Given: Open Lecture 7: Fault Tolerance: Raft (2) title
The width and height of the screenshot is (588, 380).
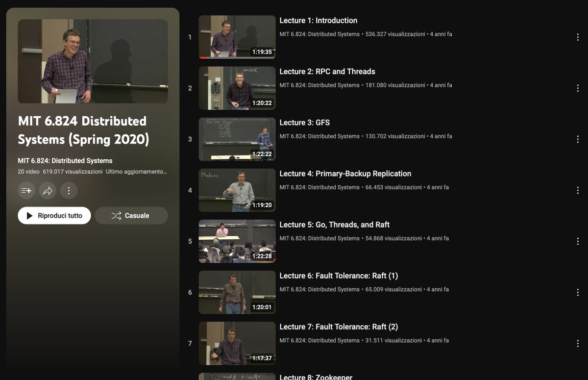Looking at the screenshot, I should click(x=339, y=327).
